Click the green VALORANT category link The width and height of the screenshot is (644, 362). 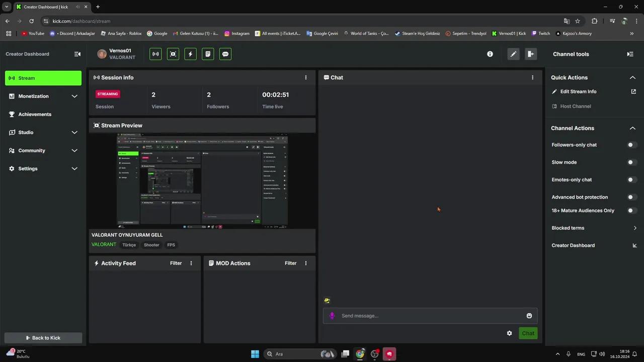pos(104,244)
